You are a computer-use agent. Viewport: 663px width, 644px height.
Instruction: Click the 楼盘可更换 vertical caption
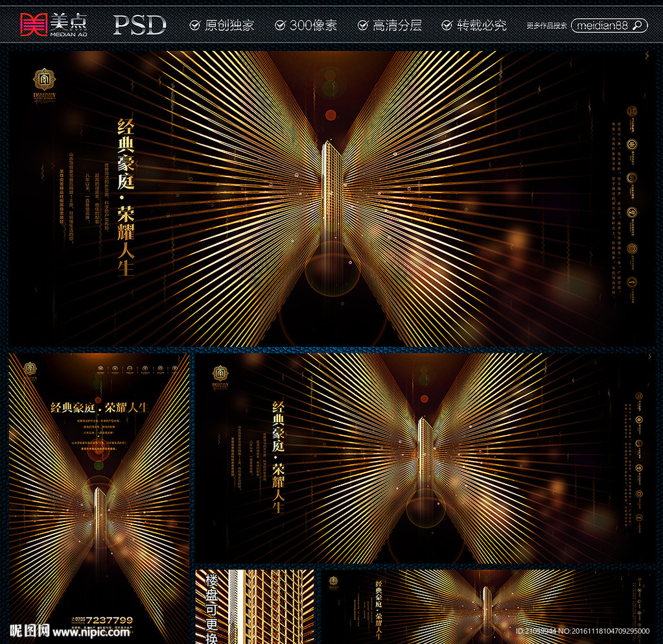(211, 608)
